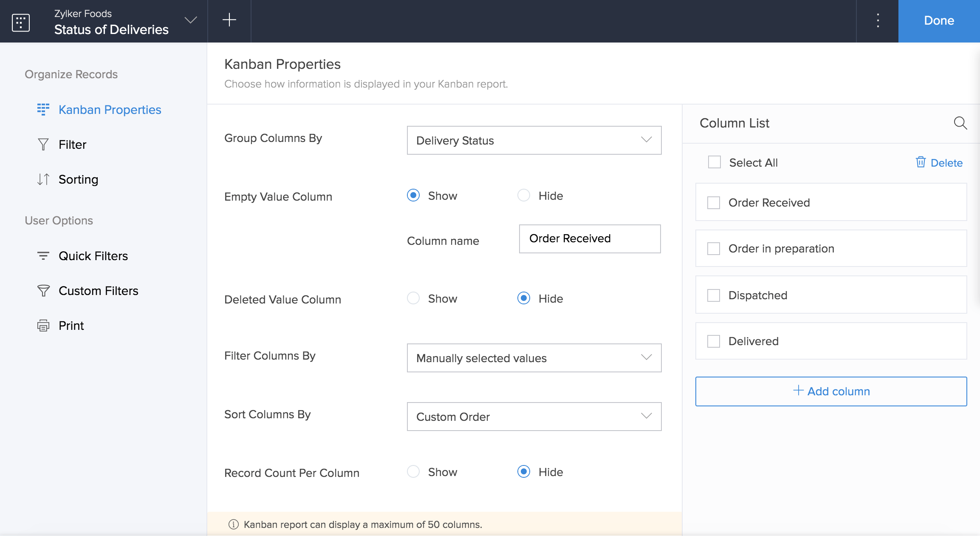
Task: Open Quick Filters in sidebar
Action: point(93,256)
